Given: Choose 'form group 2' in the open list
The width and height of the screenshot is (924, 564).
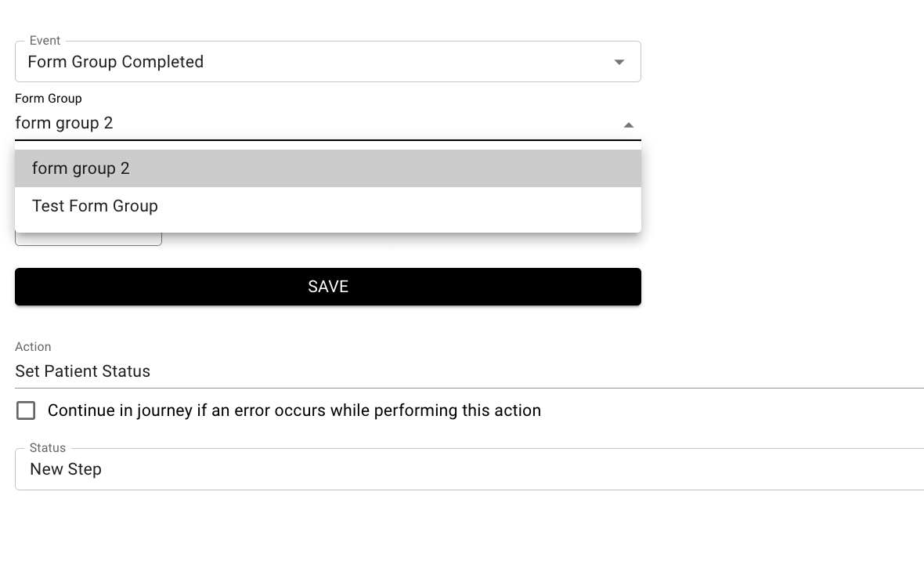Looking at the screenshot, I should pyautogui.click(x=81, y=168).
